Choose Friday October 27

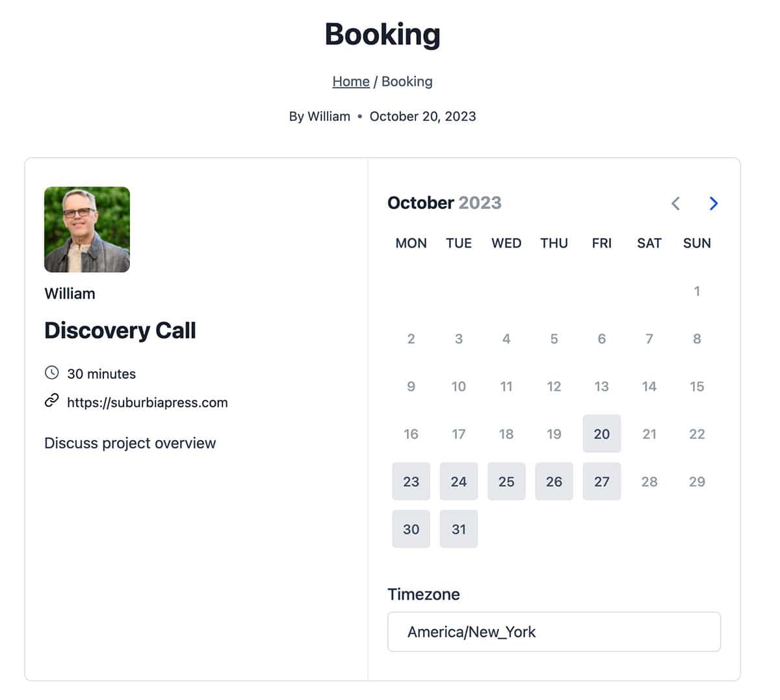(x=602, y=482)
